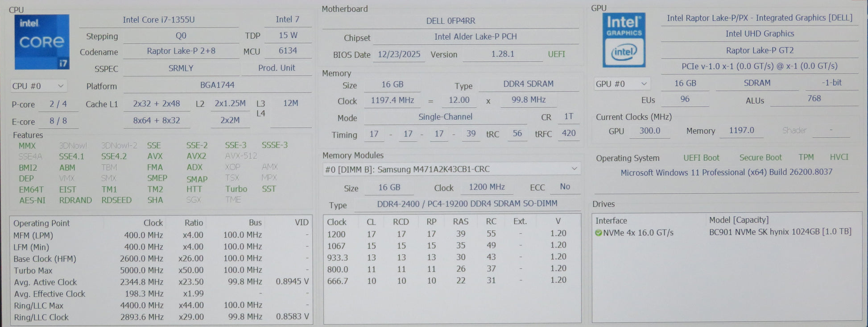Select the Turbo Max operating point row
Viewport: 868px width, 327px height.
[x=161, y=270]
